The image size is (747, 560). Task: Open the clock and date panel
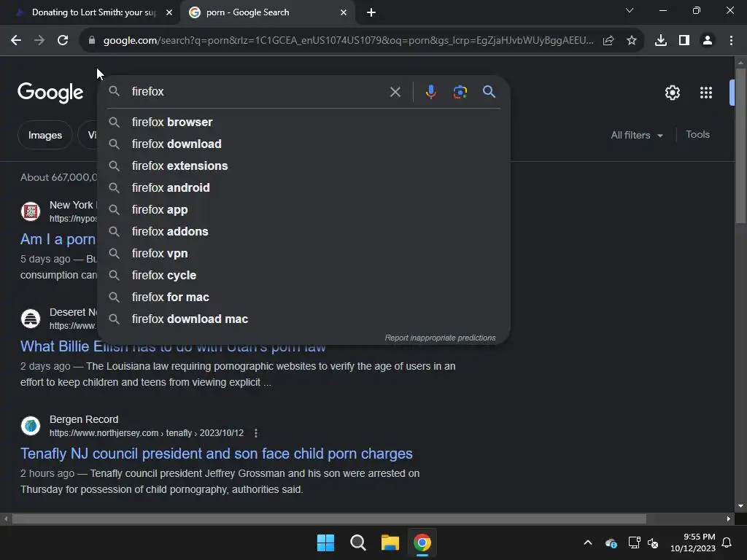(x=693, y=542)
